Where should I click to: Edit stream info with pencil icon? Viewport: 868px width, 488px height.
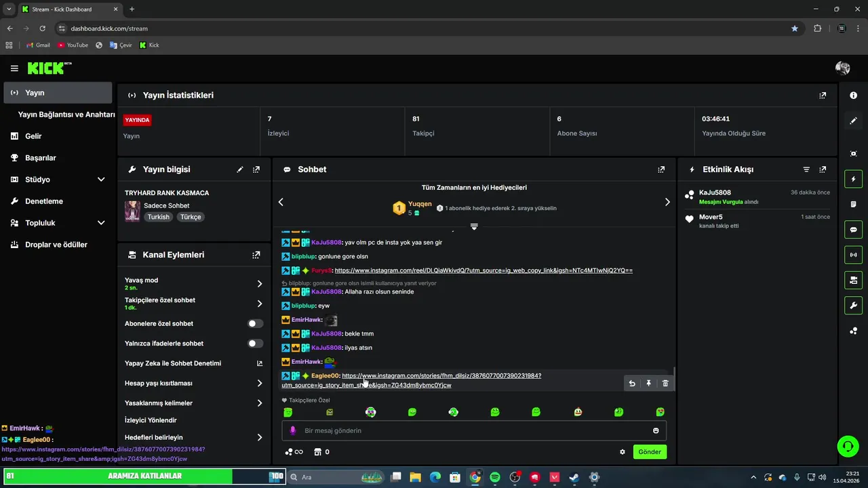point(240,169)
